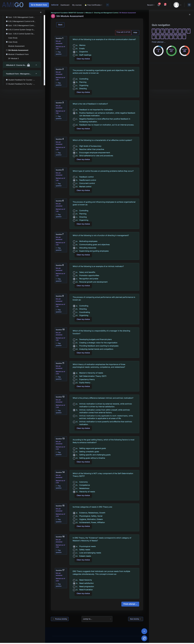This screenshot has width=194, height=644.
Task: Click completion dot for Module 5 Feedback Form
Action: point(7,54)
